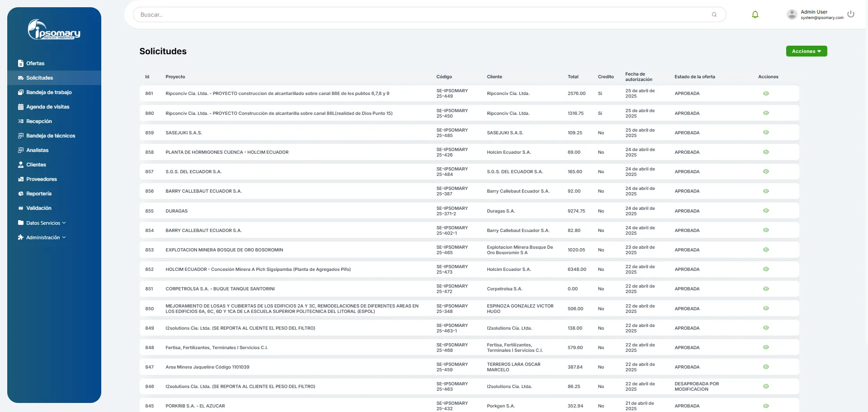
Task: Click the Buscar search field
Action: click(x=420, y=14)
